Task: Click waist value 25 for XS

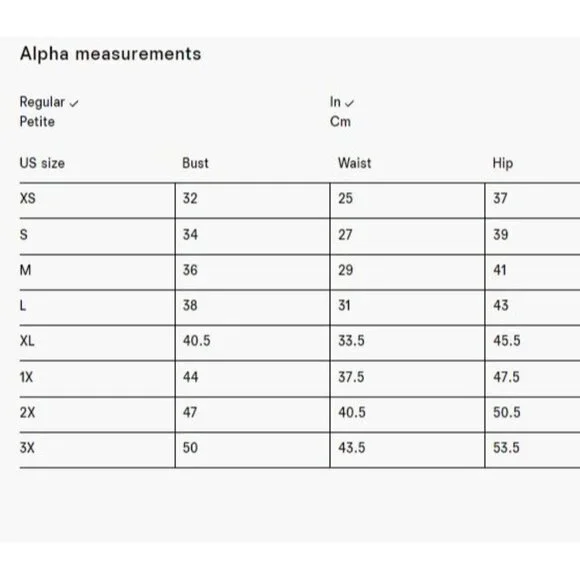Action: [345, 198]
